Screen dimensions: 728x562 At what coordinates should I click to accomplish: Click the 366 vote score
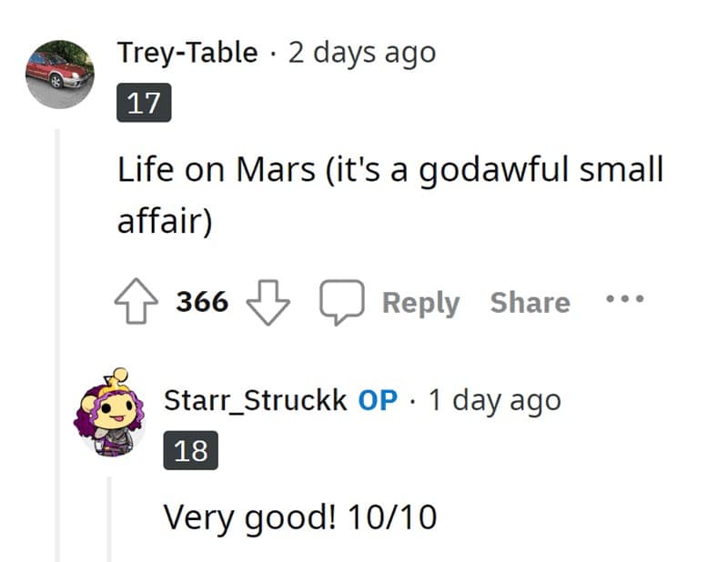tap(202, 303)
